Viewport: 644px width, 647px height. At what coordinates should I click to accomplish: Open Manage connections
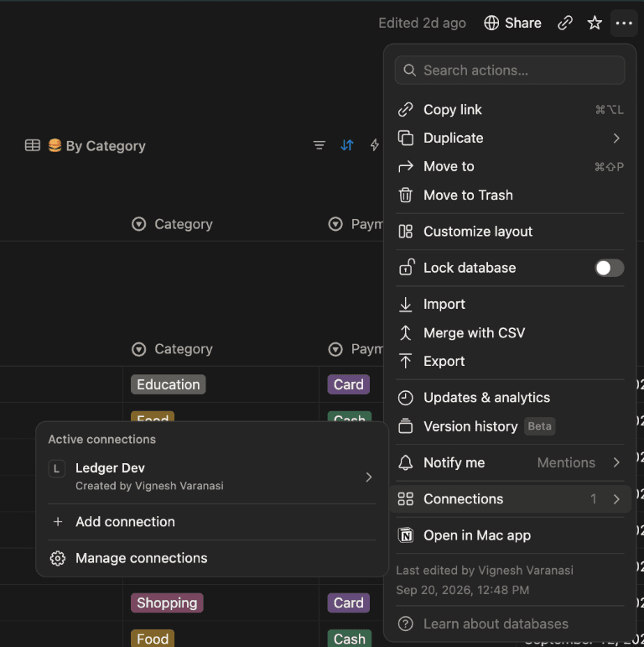212,558
